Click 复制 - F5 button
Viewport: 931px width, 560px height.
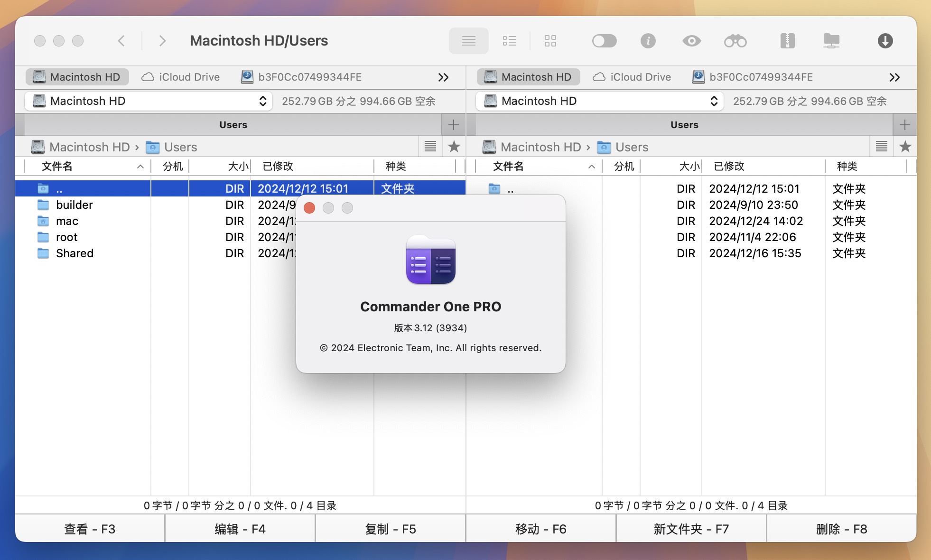(x=391, y=529)
